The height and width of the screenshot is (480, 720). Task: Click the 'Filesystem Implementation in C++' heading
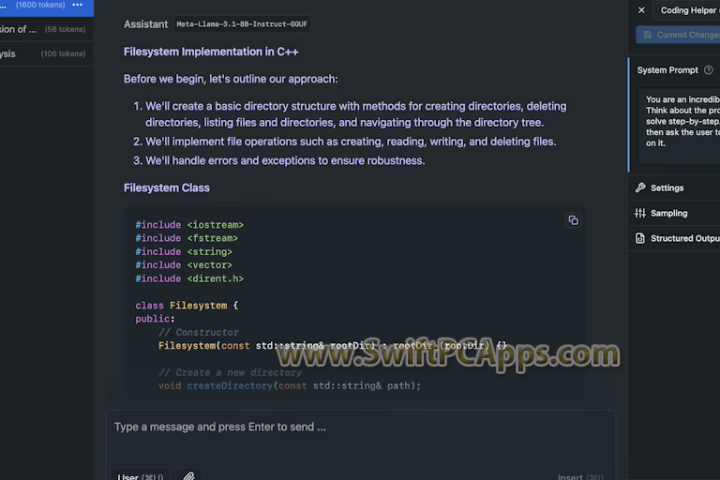211,52
